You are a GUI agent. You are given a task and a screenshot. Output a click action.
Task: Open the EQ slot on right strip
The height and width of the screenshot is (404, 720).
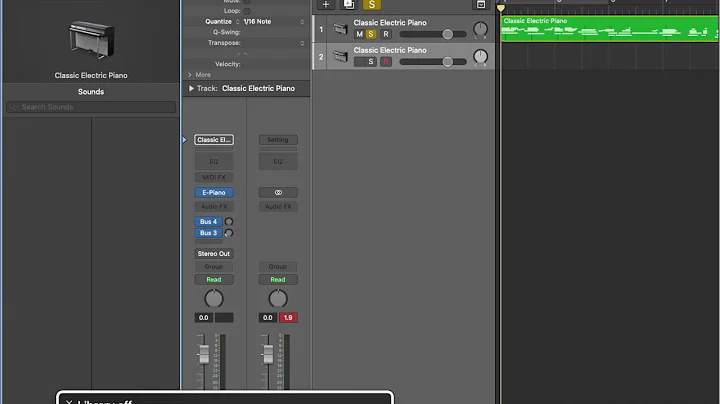[278, 162]
